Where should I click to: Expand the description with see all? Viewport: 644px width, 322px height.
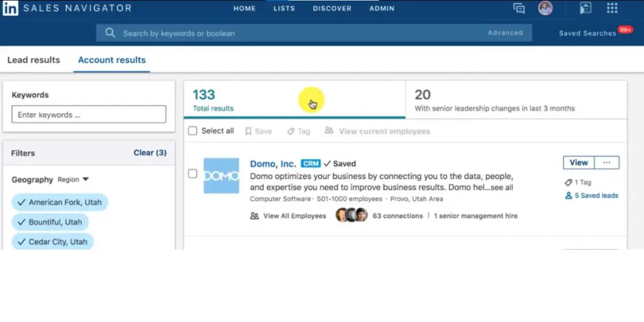click(501, 187)
